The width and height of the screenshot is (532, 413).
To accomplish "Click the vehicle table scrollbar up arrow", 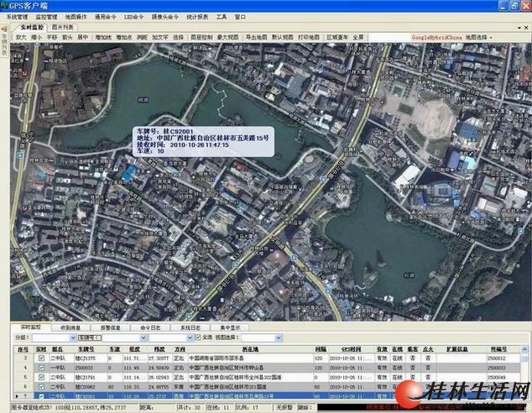I will pyautogui.click(x=524, y=349).
